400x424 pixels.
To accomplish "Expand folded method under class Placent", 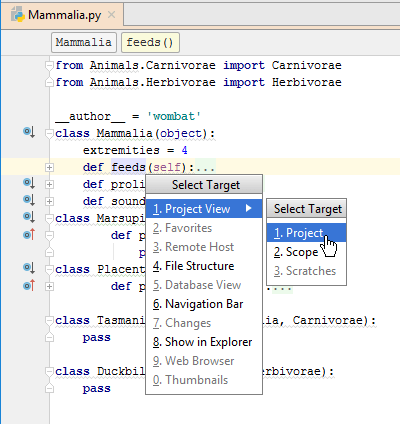I will (x=49, y=286).
